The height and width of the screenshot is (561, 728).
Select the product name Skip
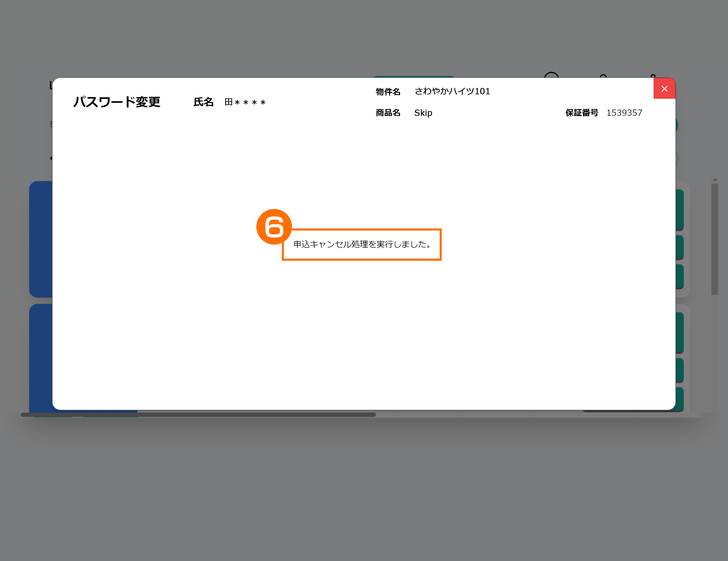click(x=423, y=113)
